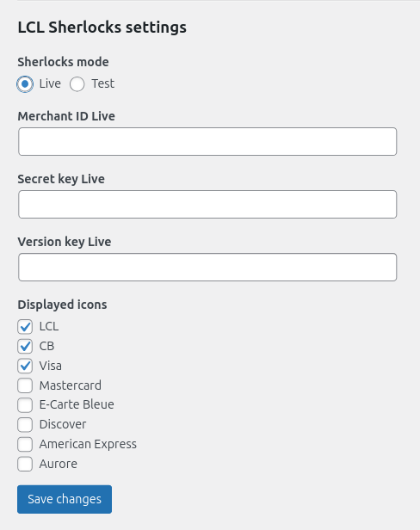This screenshot has height=530, width=420.
Task: Click the Secret key Live input
Action: [207, 204]
